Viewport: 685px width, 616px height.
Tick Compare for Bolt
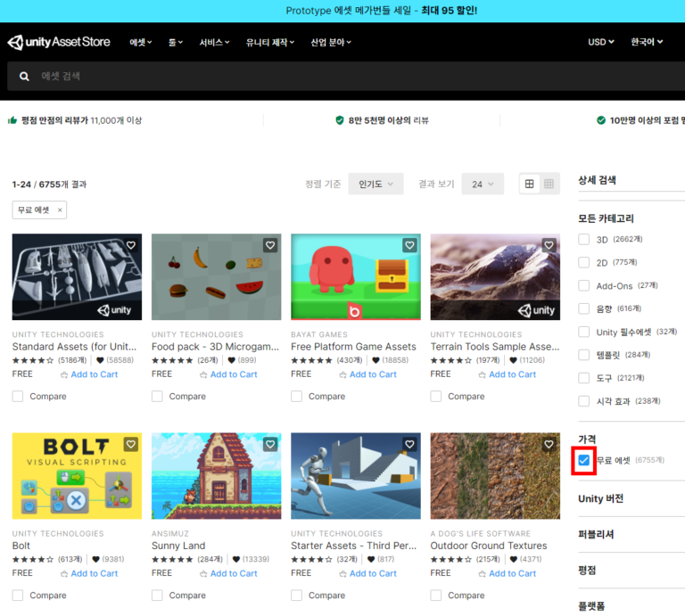(18, 595)
